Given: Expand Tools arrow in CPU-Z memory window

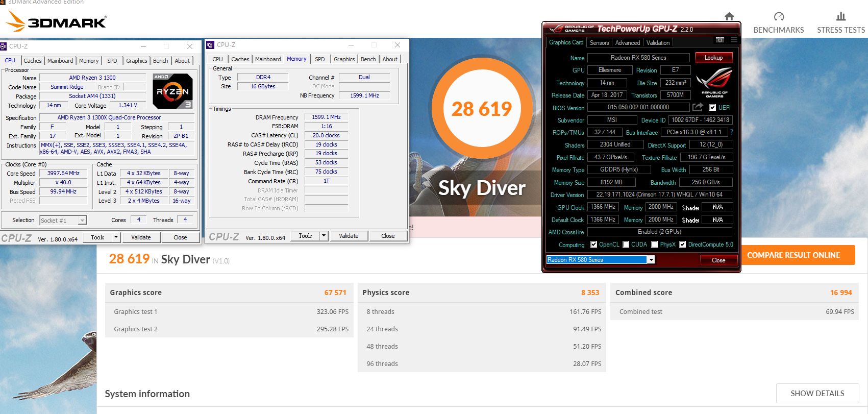Looking at the screenshot, I should tap(324, 235).
